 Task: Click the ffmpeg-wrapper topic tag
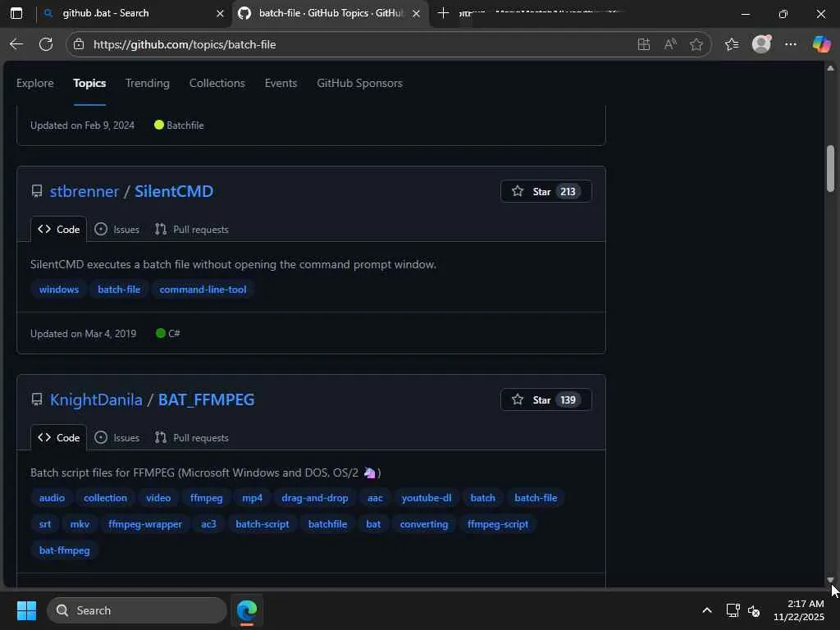pyautogui.click(x=145, y=524)
